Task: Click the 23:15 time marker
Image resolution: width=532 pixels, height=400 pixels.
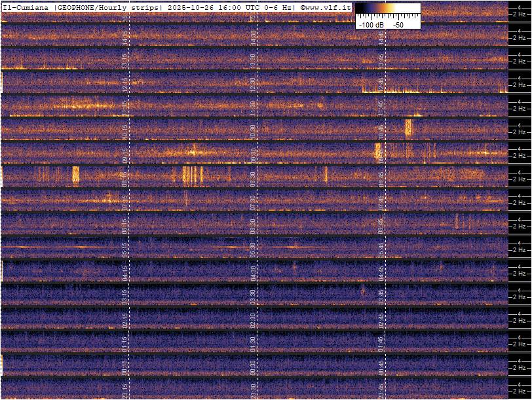Action: coord(125,389)
